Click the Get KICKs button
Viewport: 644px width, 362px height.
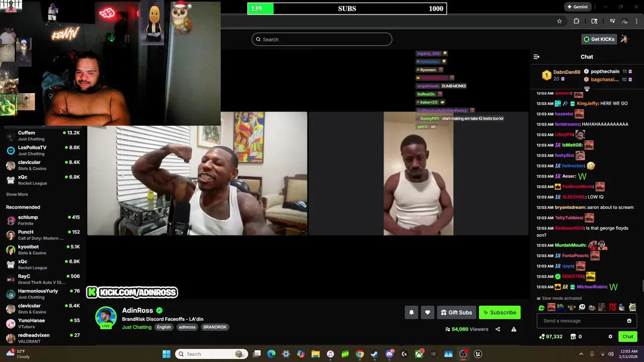point(599,39)
